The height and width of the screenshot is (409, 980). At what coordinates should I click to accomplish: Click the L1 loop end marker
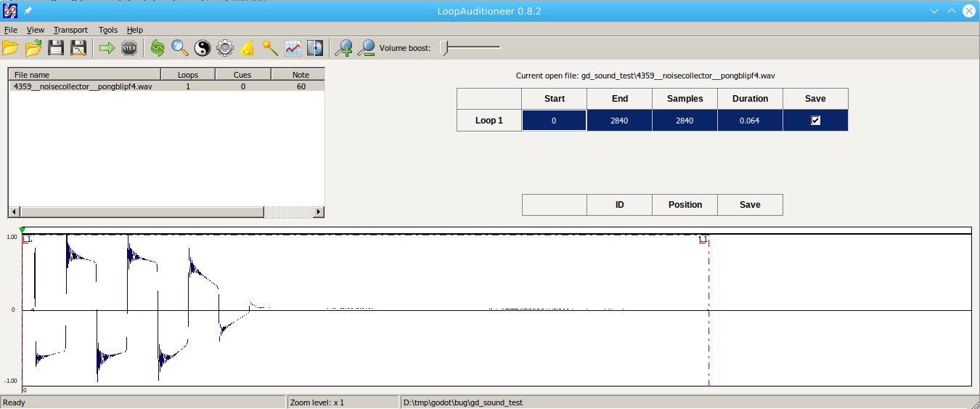point(703,239)
